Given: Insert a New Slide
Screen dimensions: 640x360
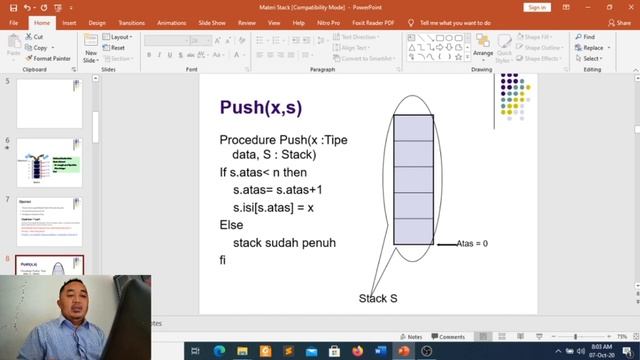Looking at the screenshot, I should point(91,49).
